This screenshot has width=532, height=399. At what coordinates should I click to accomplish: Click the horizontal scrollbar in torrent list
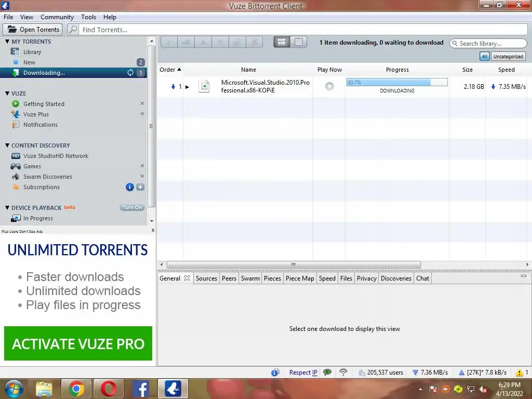click(x=294, y=264)
